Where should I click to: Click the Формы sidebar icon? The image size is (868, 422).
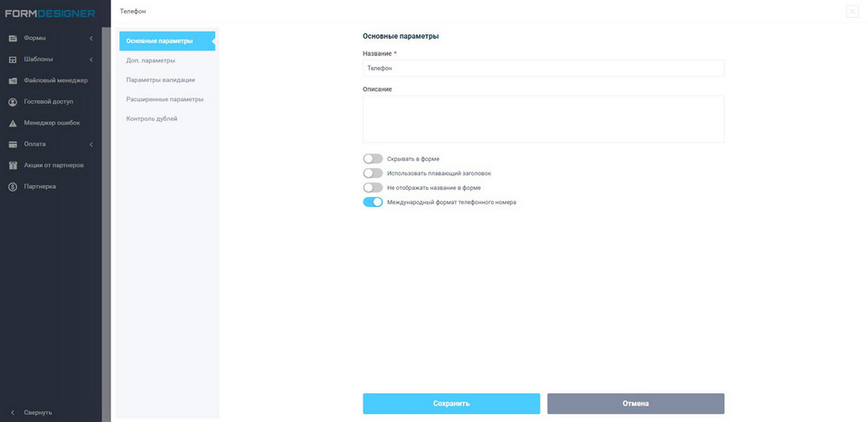[13, 38]
